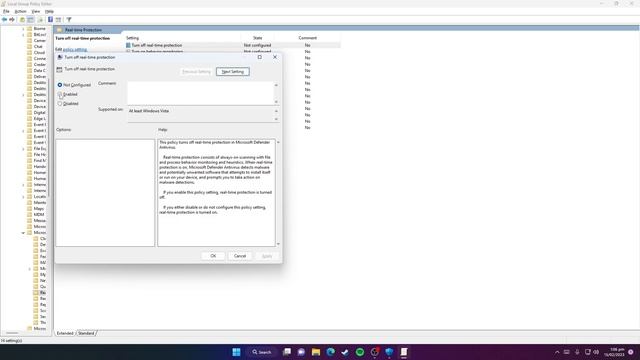The width and height of the screenshot is (640, 360).
Task: Open the notification center icon beside the clock
Action: coord(631,352)
